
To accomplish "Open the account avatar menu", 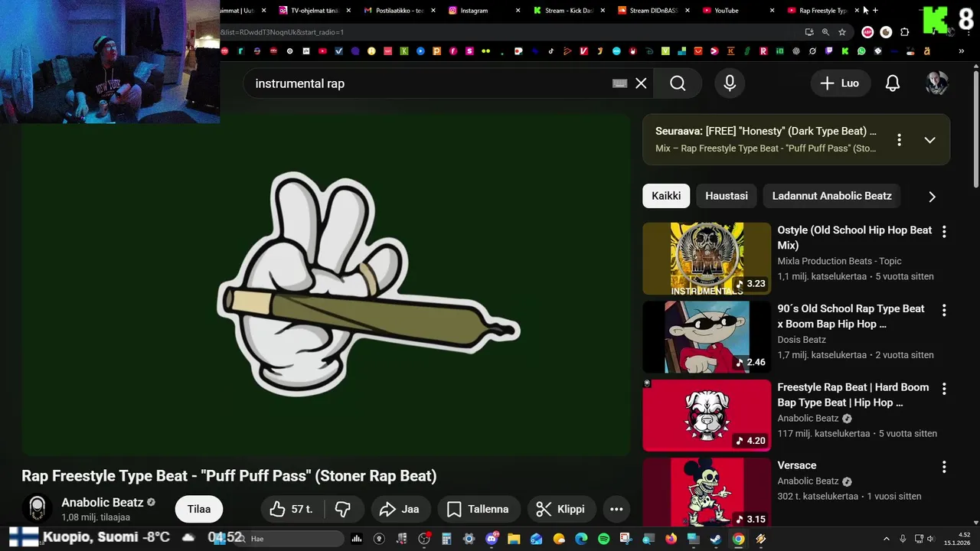I will tap(936, 83).
